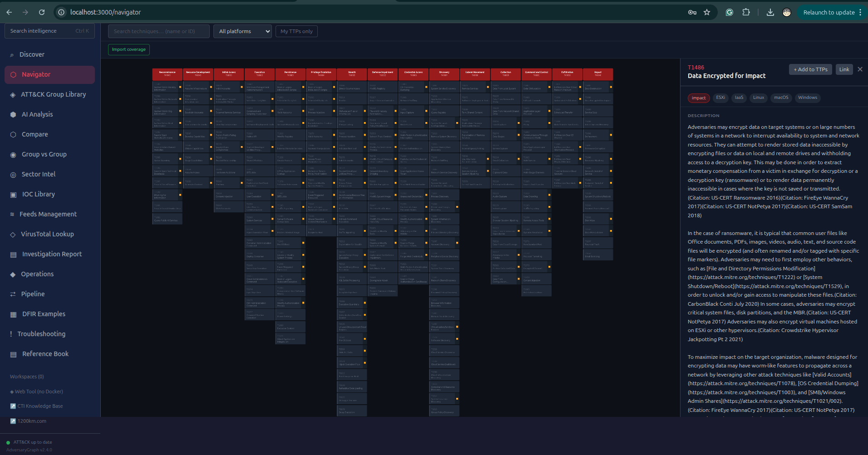868x455 pixels.
Task: Select the Reconnaissance tactic header
Action: 168,74
